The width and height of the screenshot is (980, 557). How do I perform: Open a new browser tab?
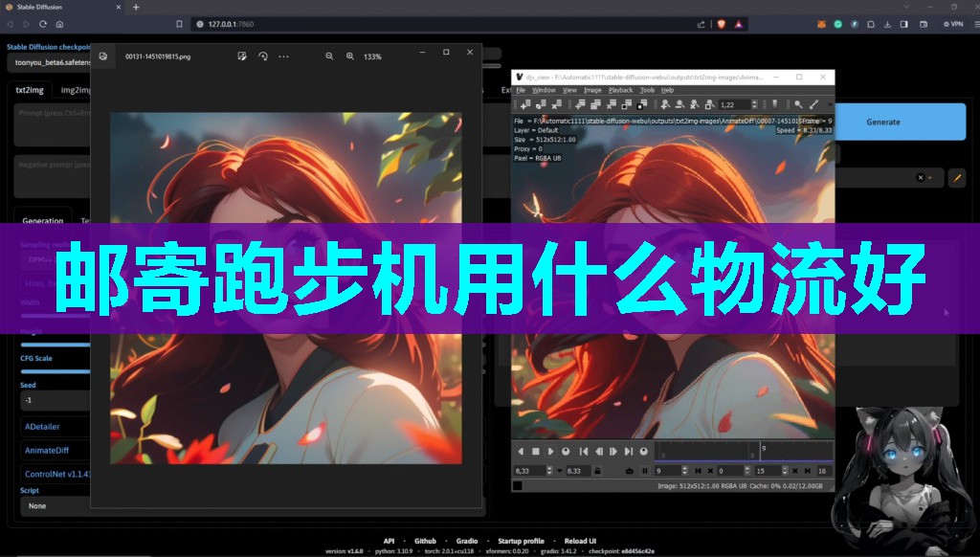pos(136,7)
